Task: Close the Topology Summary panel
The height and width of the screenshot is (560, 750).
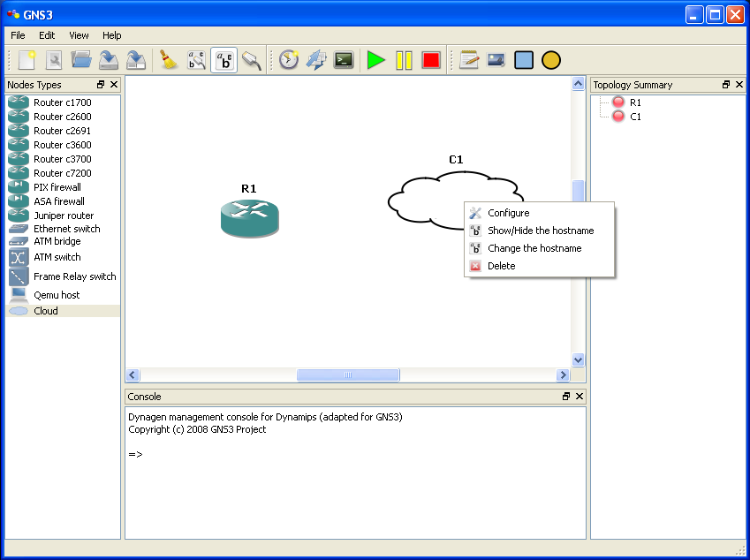Action: [739, 85]
